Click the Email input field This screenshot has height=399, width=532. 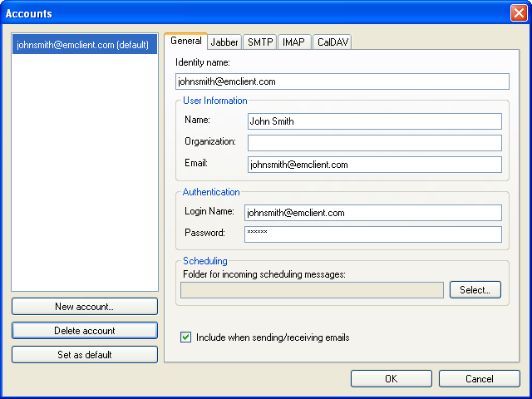pyautogui.click(x=375, y=165)
